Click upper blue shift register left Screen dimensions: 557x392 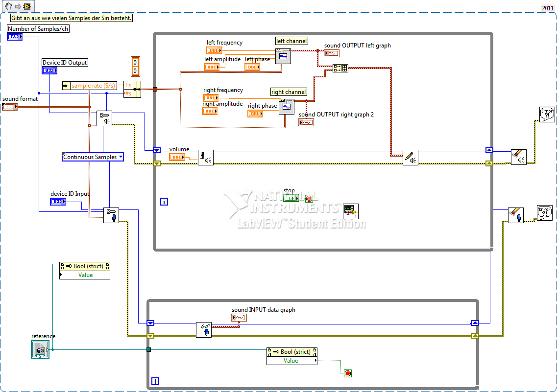tap(157, 150)
